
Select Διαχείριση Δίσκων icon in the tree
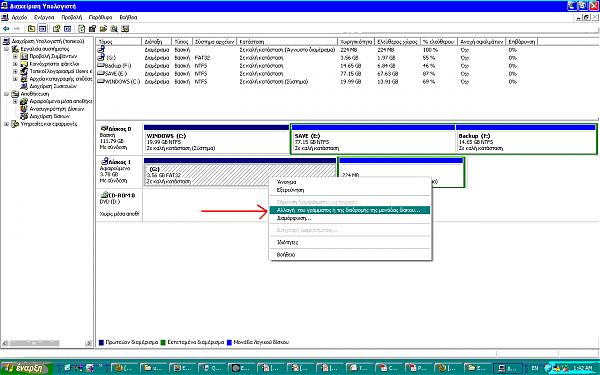[24, 116]
